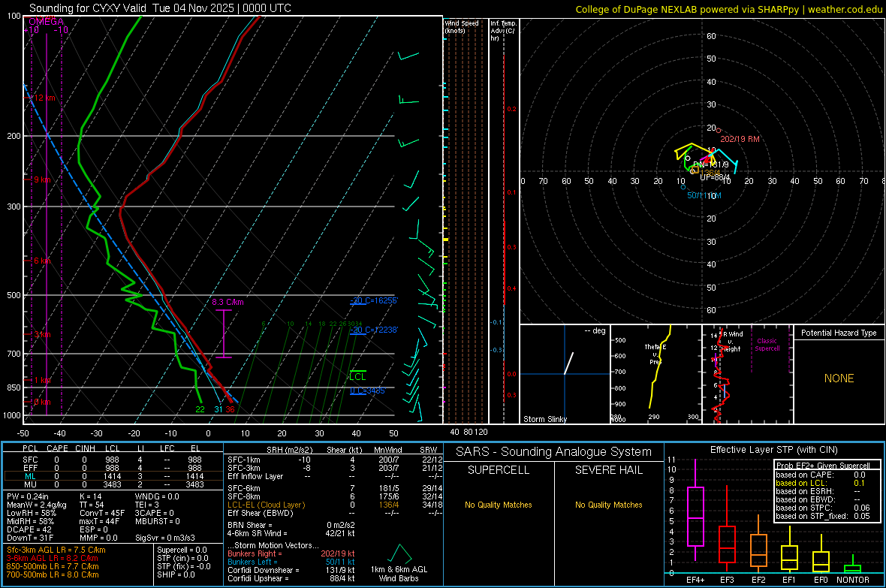Click the '-20 C=16255'' level label
Image resolution: width=886 pixels, height=588 pixels.
374,300
